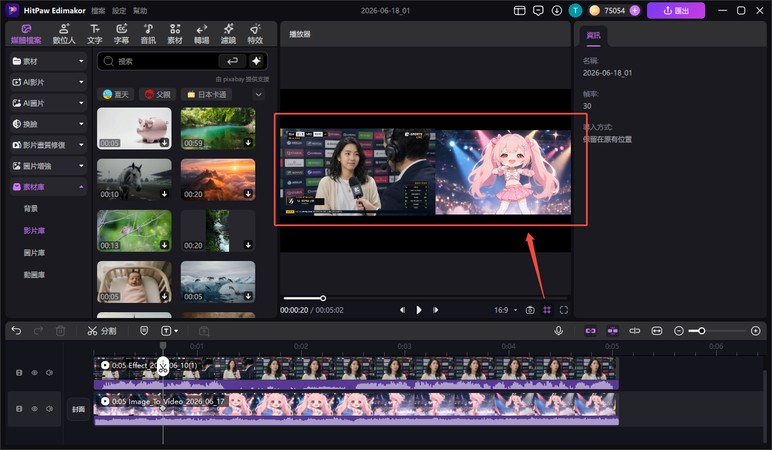Select the 父親 category tag
The height and width of the screenshot is (450, 772).
coord(158,95)
